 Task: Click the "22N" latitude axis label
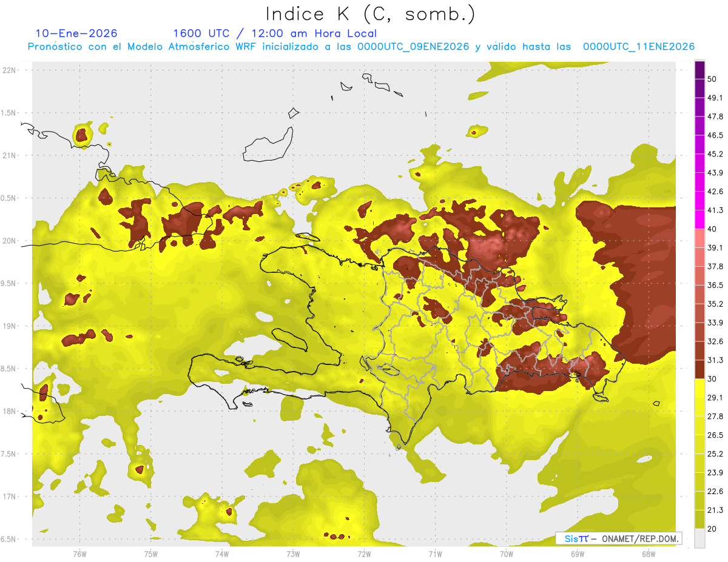pos(10,70)
